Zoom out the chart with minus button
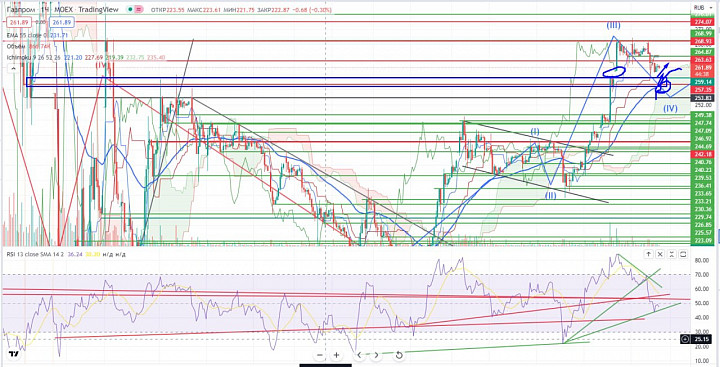 click(320, 355)
